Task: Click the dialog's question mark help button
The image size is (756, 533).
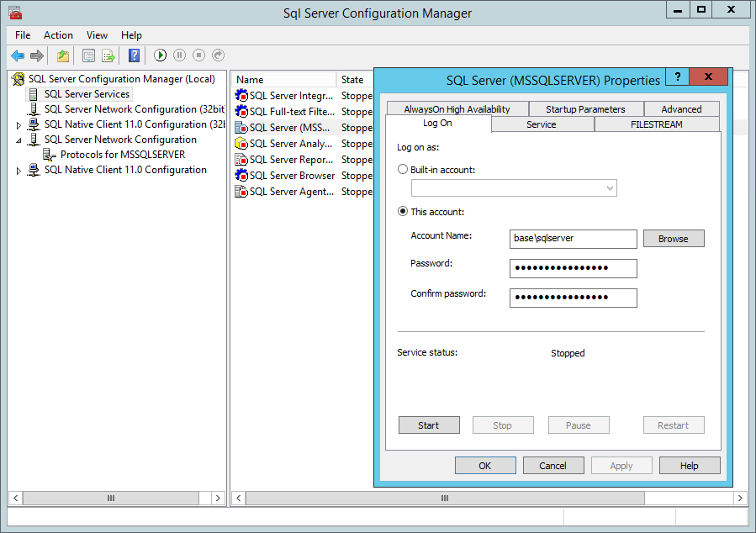Action: (678, 77)
